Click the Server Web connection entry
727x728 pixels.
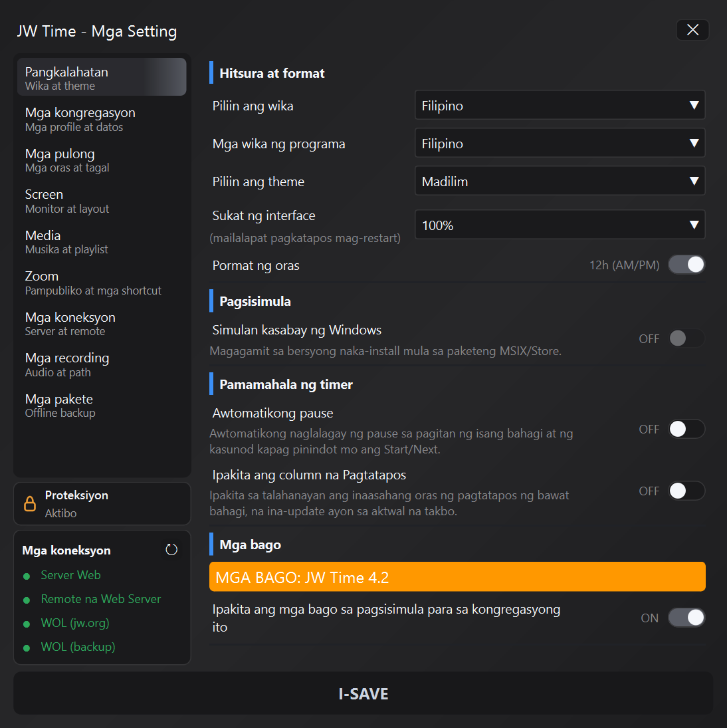click(x=70, y=575)
